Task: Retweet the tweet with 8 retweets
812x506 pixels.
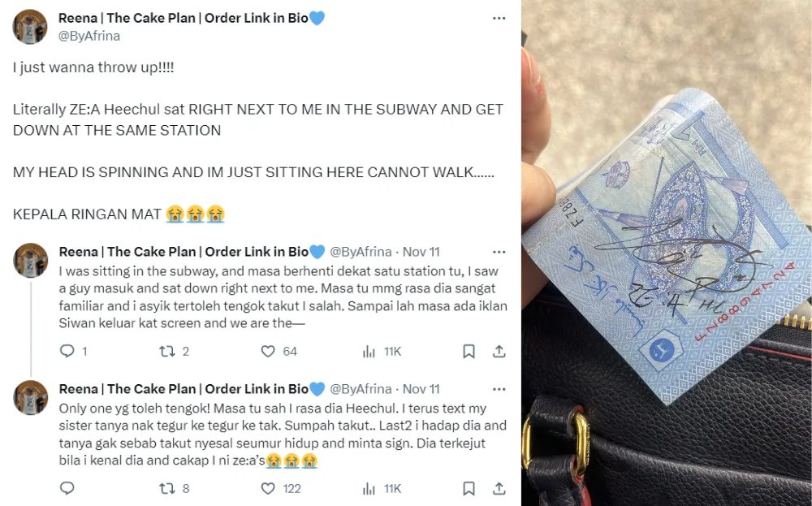Action: pyautogui.click(x=166, y=489)
